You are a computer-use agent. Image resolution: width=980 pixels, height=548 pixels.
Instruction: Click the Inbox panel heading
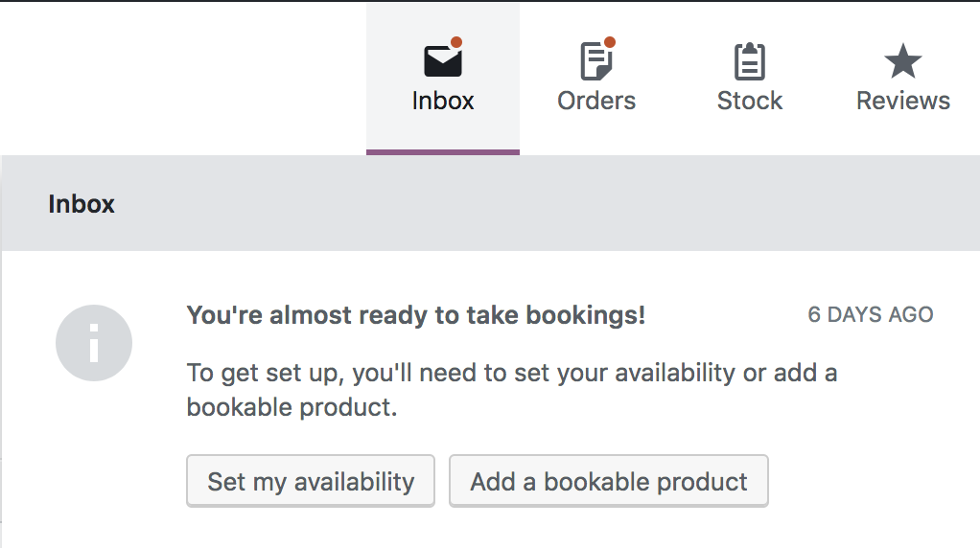pyautogui.click(x=82, y=204)
